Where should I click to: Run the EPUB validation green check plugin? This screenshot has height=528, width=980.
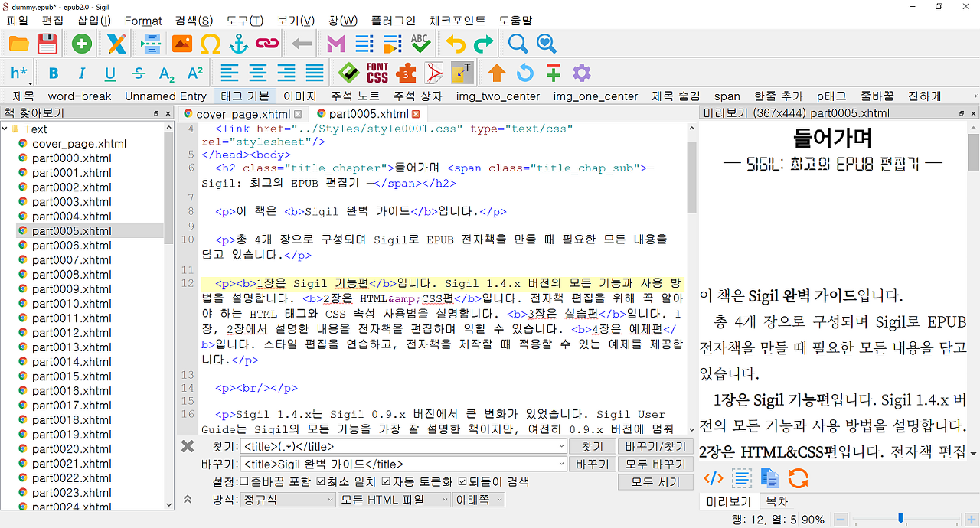pyautogui.click(x=349, y=73)
